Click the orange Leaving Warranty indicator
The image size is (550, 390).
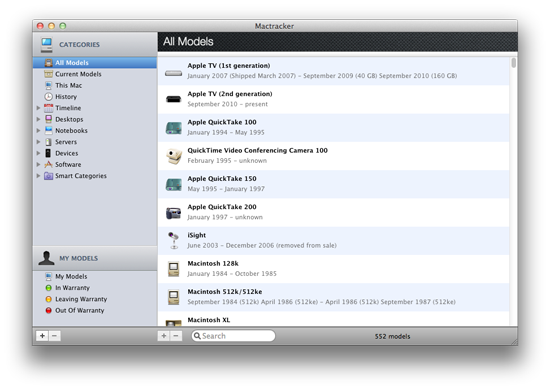point(48,299)
